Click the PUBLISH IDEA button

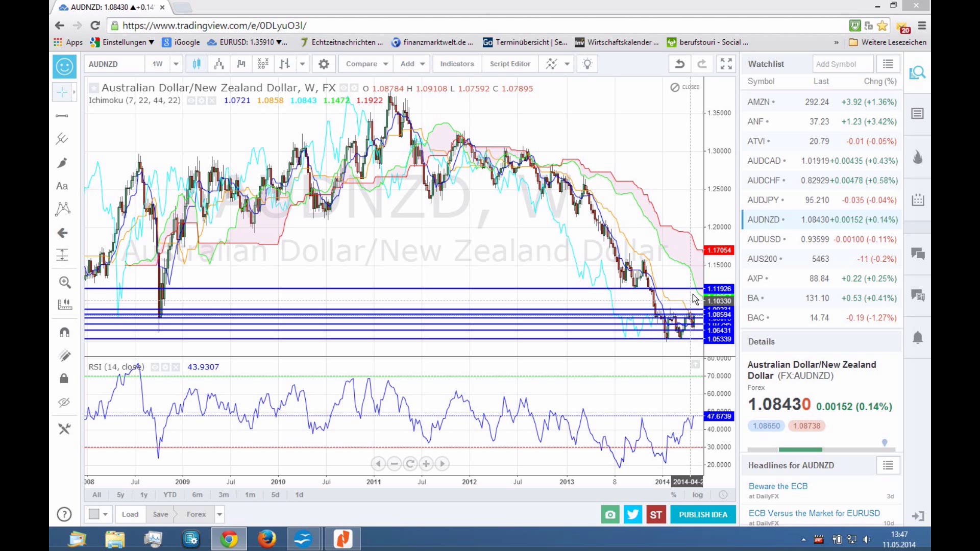(703, 514)
